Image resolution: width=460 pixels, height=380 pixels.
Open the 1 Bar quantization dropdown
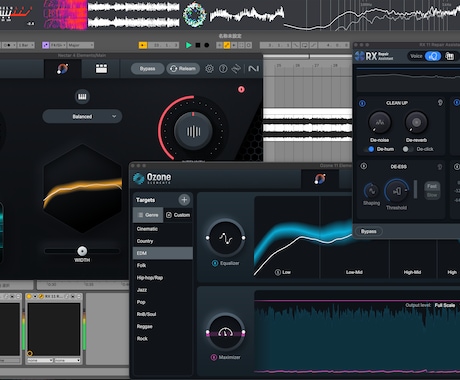point(26,45)
